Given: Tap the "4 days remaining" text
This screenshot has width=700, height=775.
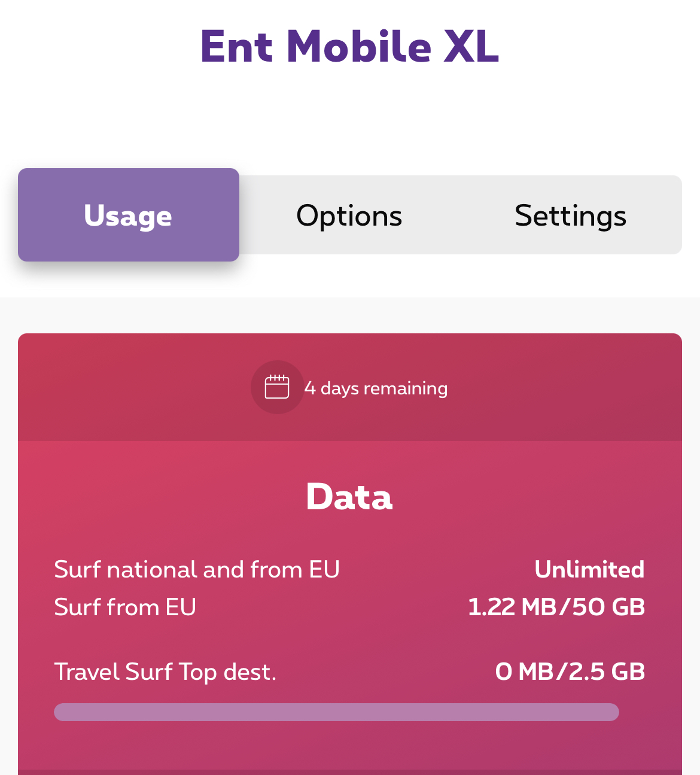Looking at the screenshot, I should click(376, 388).
